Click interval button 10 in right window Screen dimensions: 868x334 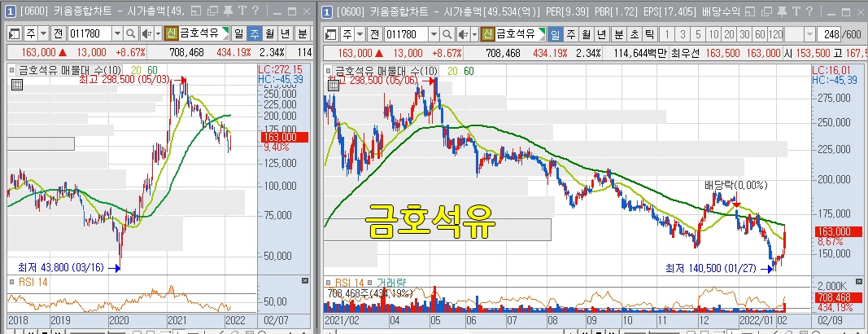pos(714,34)
